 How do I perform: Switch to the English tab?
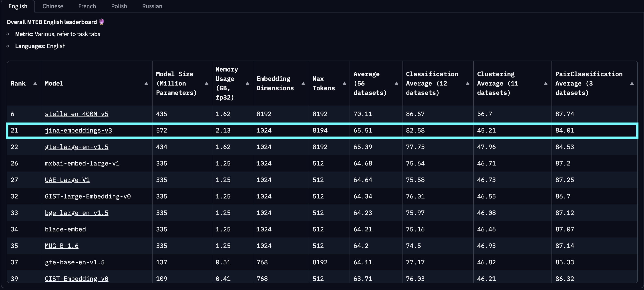pyautogui.click(x=18, y=6)
